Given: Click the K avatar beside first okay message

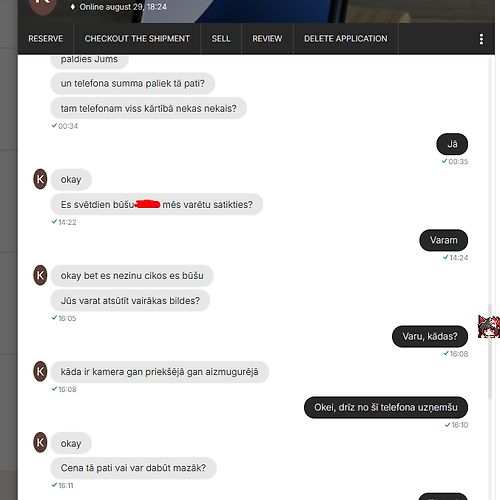Looking at the screenshot, I should (x=40, y=179).
